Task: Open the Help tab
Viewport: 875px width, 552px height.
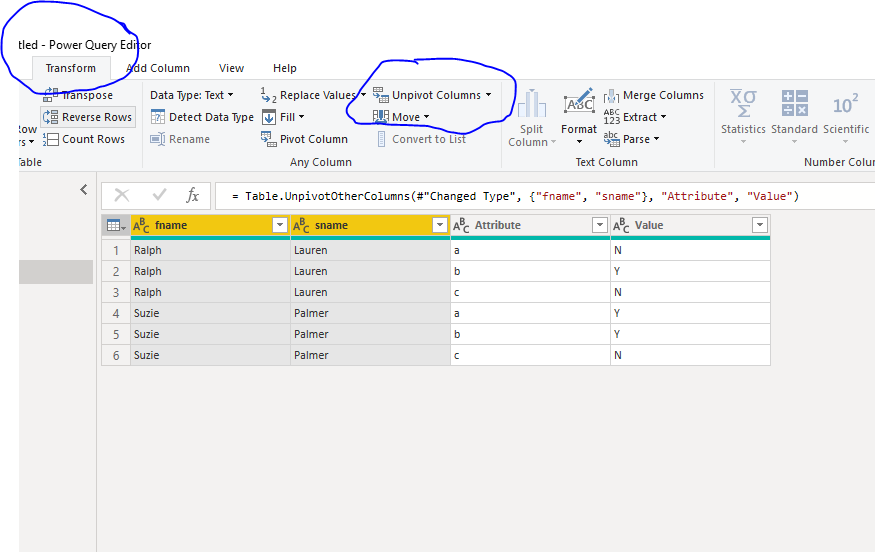Action: point(285,68)
